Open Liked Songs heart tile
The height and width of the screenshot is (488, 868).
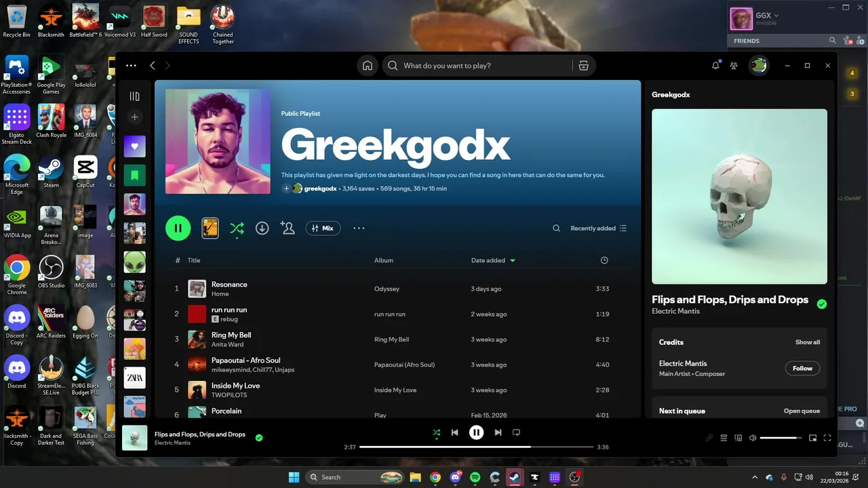[134, 146]
